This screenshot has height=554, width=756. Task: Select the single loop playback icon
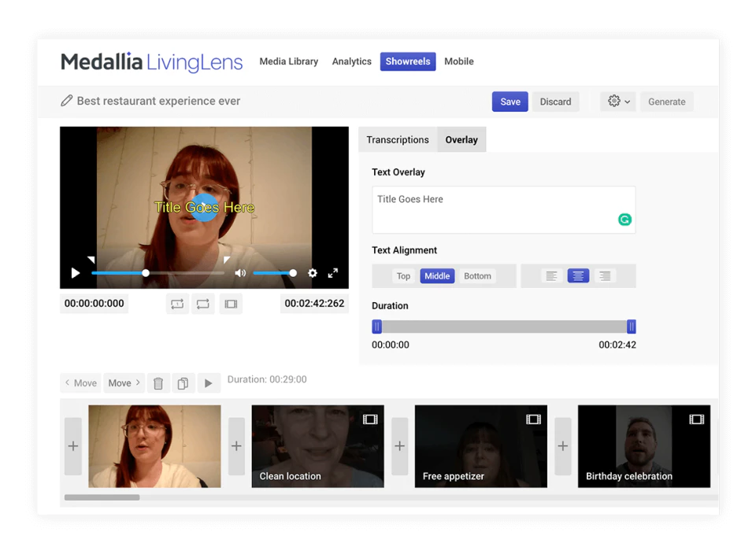(177, 304)
